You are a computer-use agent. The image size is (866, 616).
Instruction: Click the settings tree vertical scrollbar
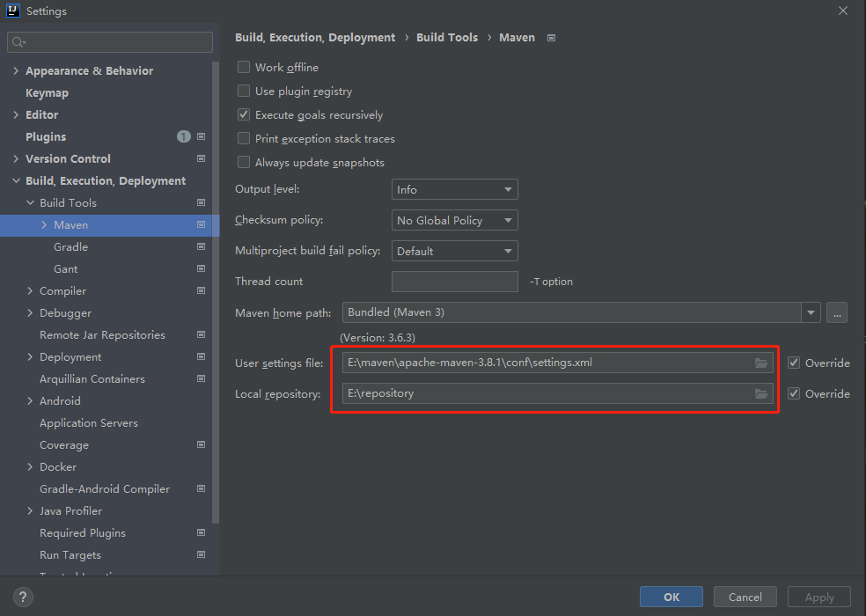coord(216,293)
